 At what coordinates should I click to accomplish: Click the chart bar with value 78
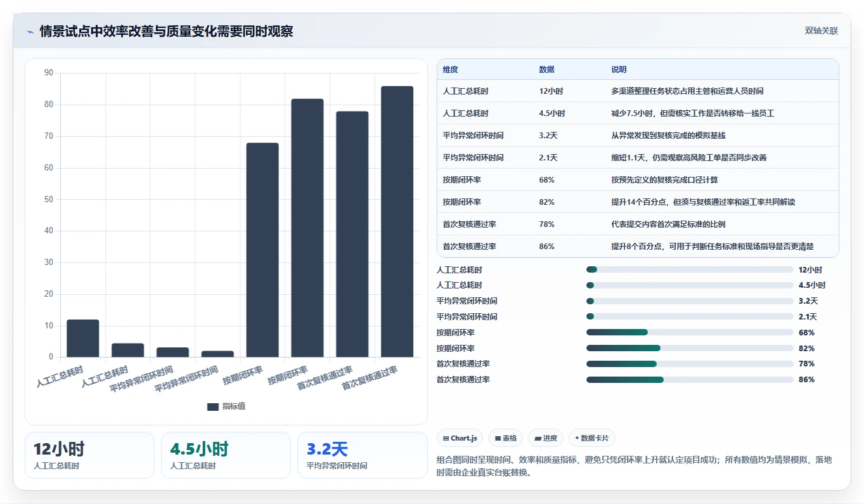[352, 235]
